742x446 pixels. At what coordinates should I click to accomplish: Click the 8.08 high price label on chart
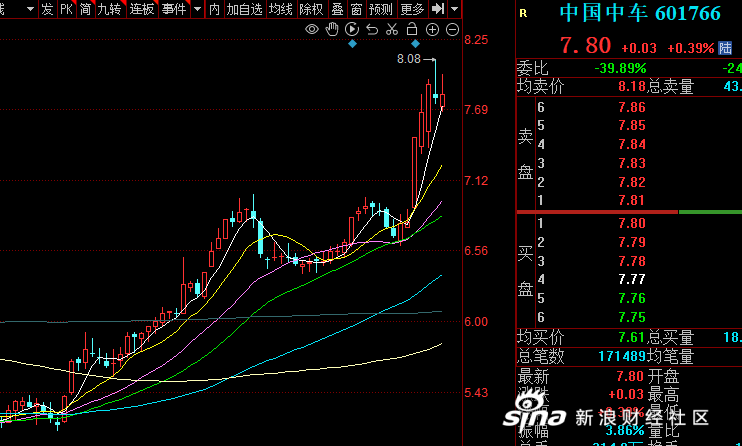pyautogui.click(x=408, y=59)
